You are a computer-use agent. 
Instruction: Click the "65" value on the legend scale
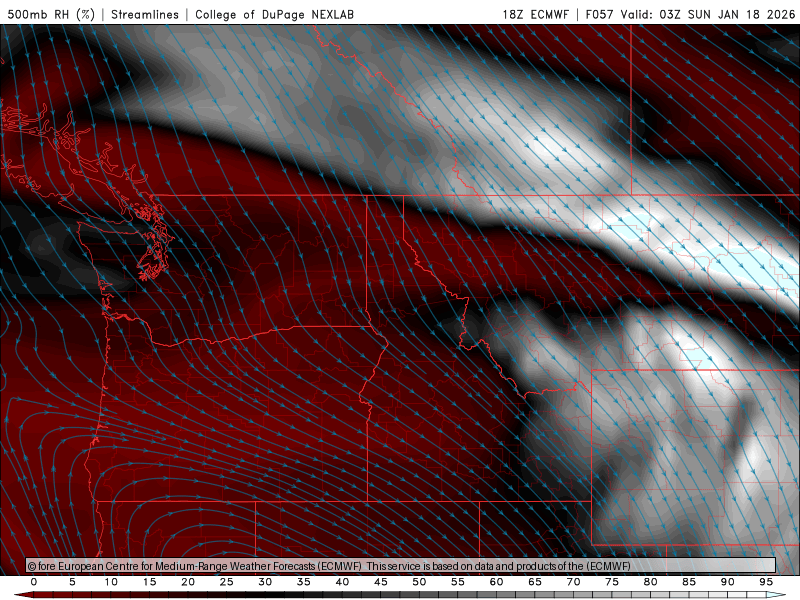coord(535,582)
